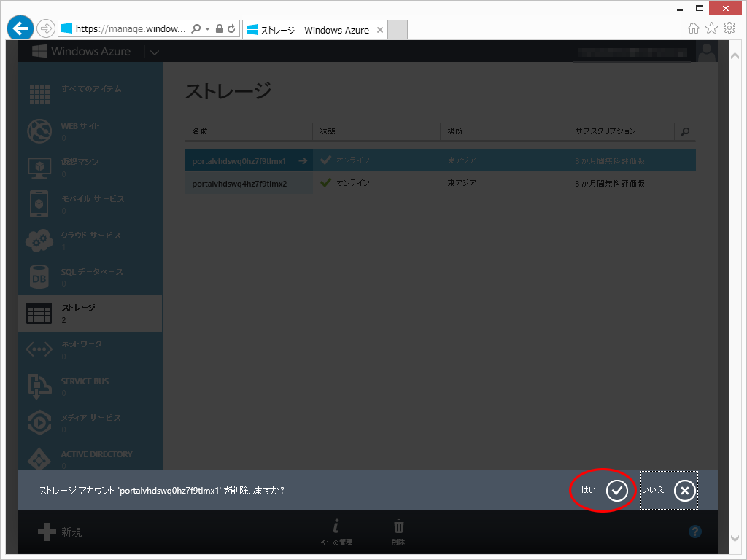Expand the Windows Azure header chevron dropdown
The width and height of the screenshot is (747, 560).
(x=155, y=52)
